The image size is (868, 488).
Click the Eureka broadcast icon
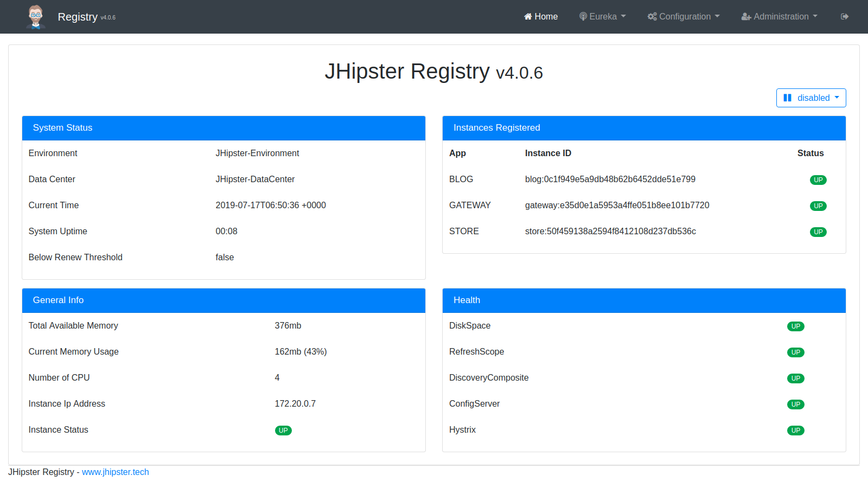(583, 17)
